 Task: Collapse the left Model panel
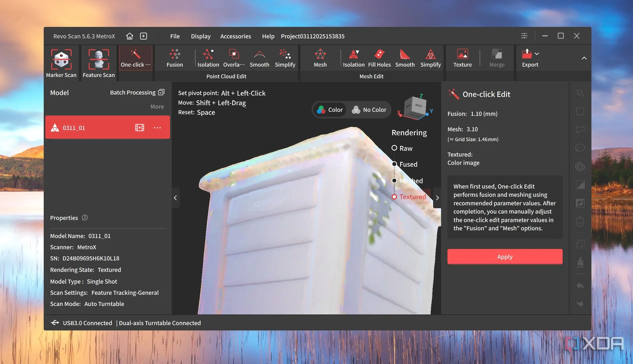pos(175,198)
